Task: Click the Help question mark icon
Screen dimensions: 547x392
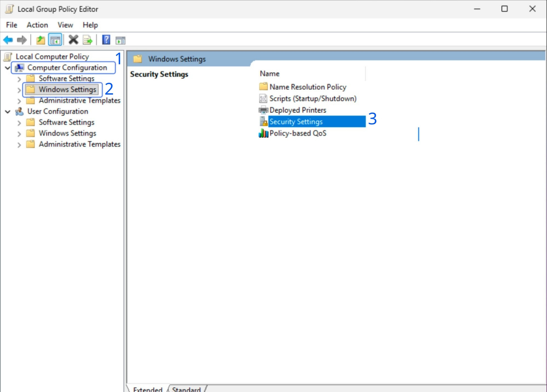Action: click(x=106, y=40)
